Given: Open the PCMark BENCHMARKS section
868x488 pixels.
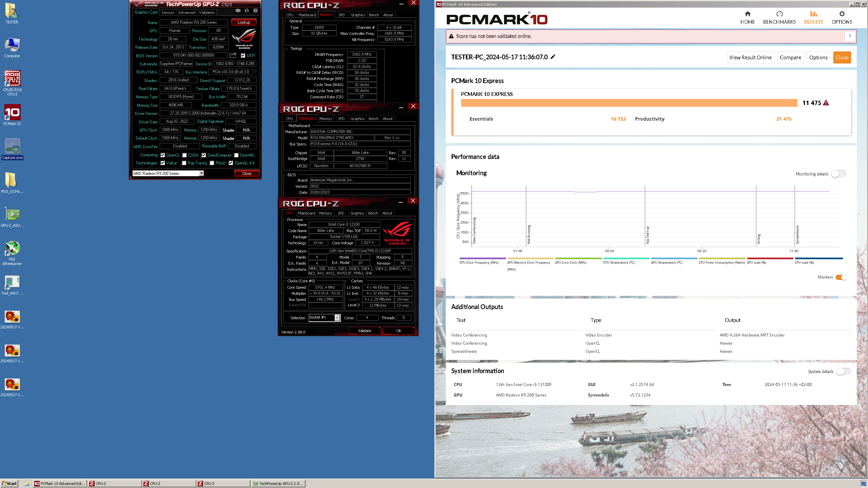Looking at the screenshot, I should coord(779,18).
